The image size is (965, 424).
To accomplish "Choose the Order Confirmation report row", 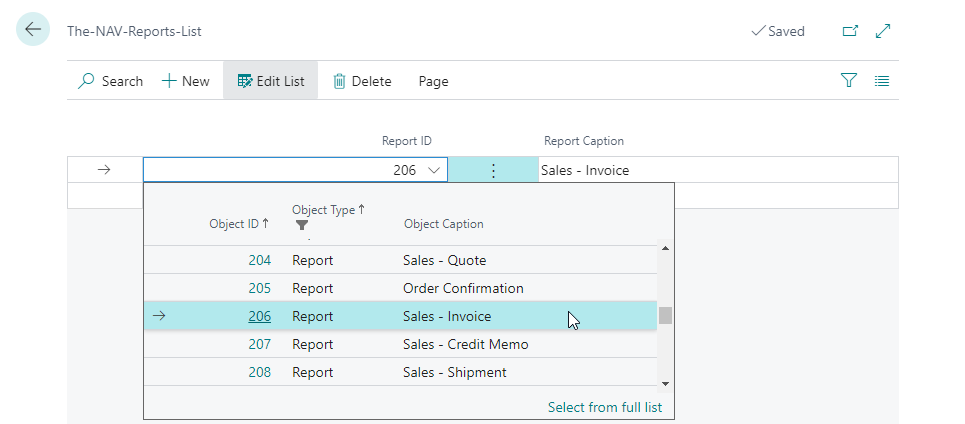I will click(462, 288).
